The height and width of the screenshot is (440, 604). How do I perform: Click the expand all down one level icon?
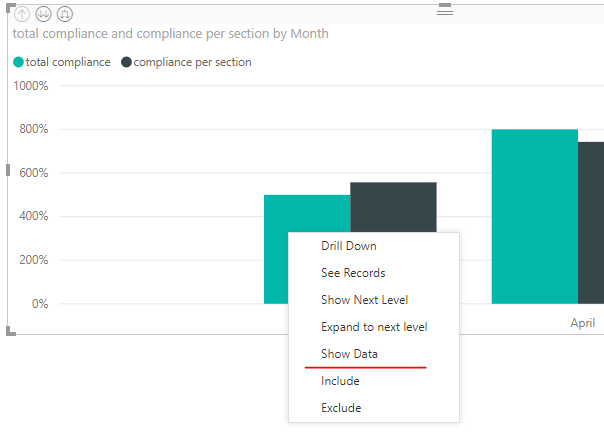click(x=65, y=14)
